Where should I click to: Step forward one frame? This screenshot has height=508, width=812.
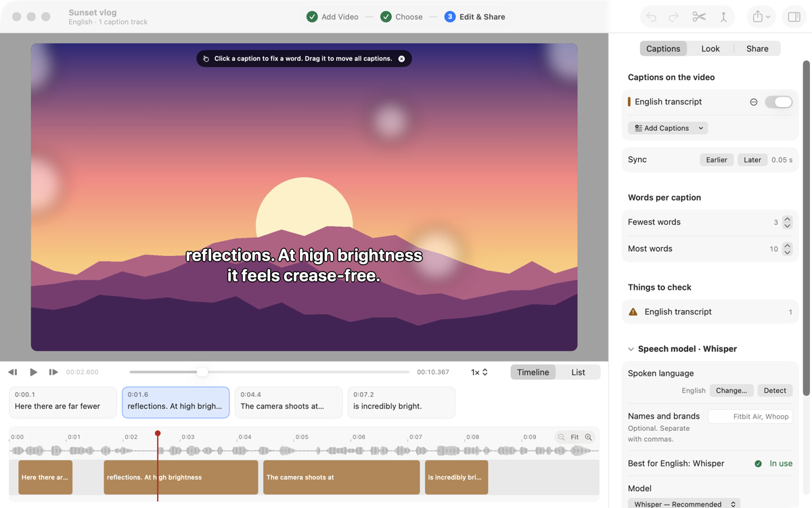point(53,372)
